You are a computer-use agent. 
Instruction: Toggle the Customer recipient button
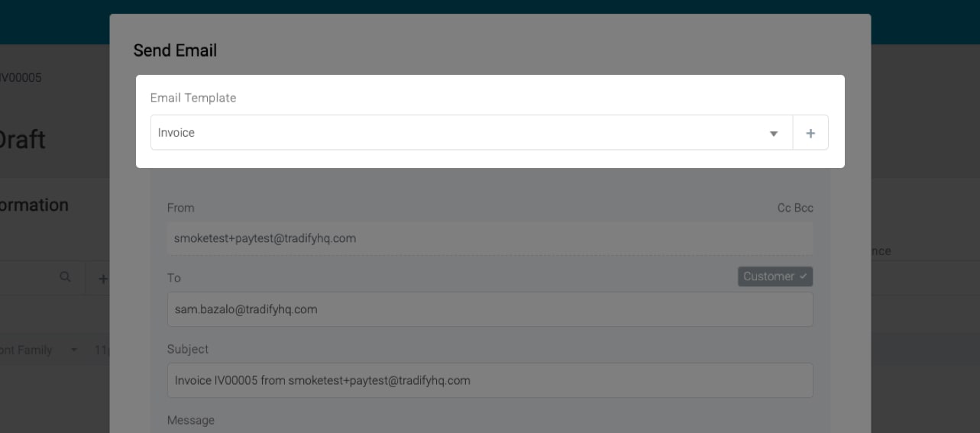pyautogui.click(x=775, y=276)
